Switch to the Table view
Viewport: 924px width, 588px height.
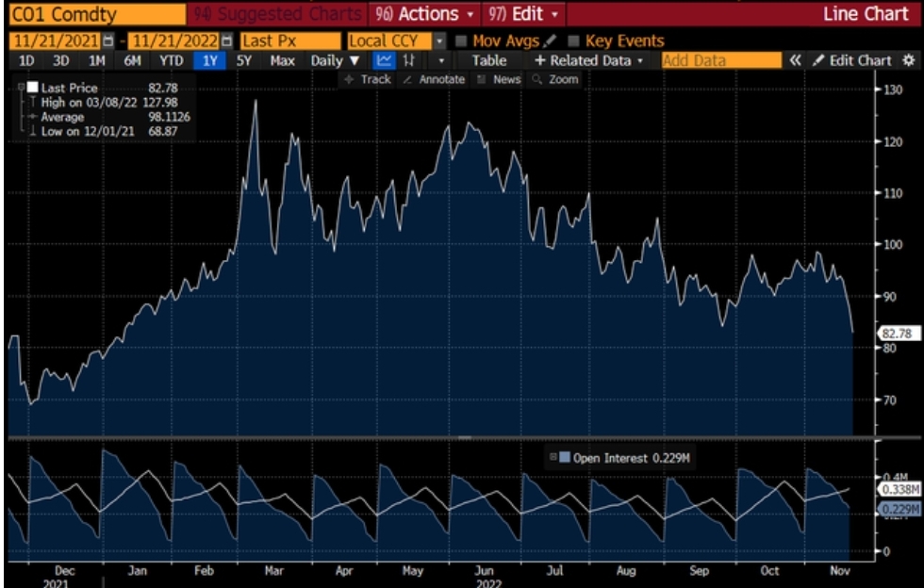pyautogui.click(x=488, y=60)
